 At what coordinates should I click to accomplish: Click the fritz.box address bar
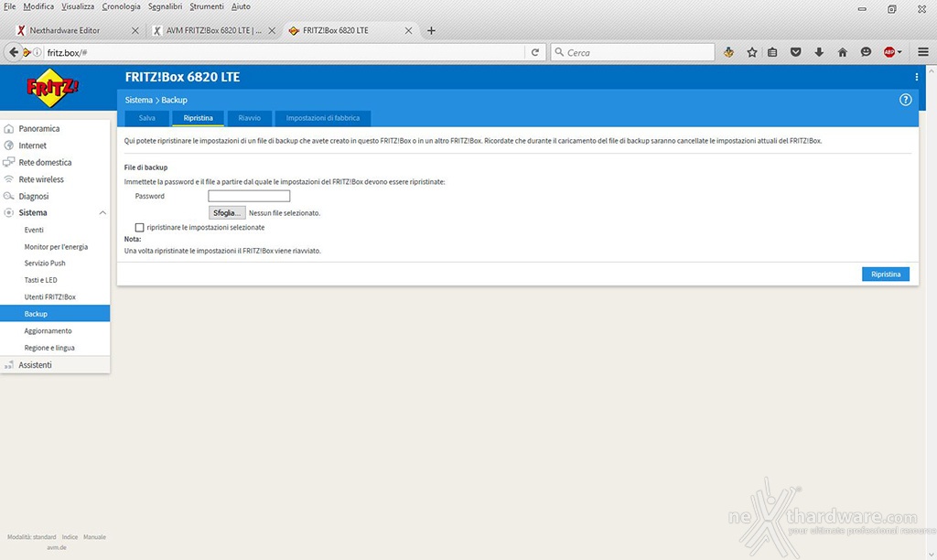[x=284, y=52]
